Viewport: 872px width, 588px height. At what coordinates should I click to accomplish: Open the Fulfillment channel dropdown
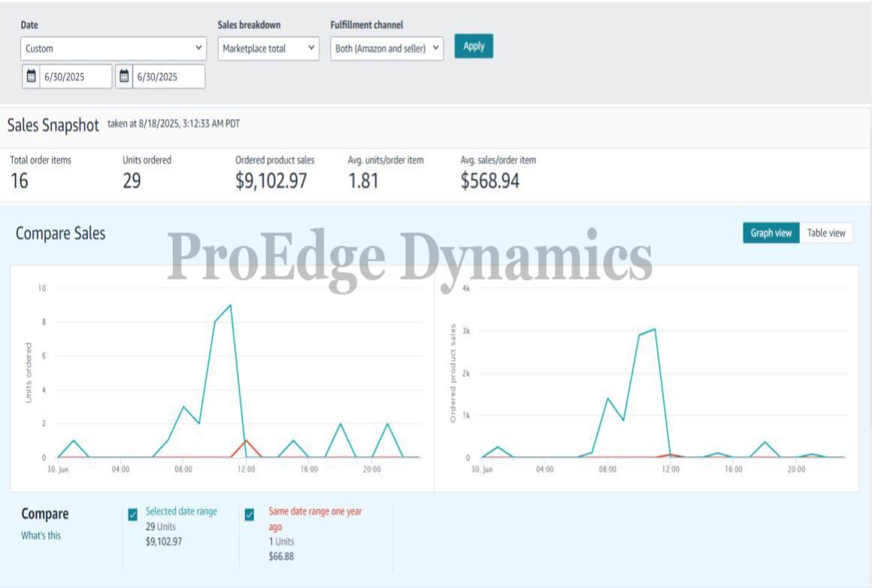(387, 48)
